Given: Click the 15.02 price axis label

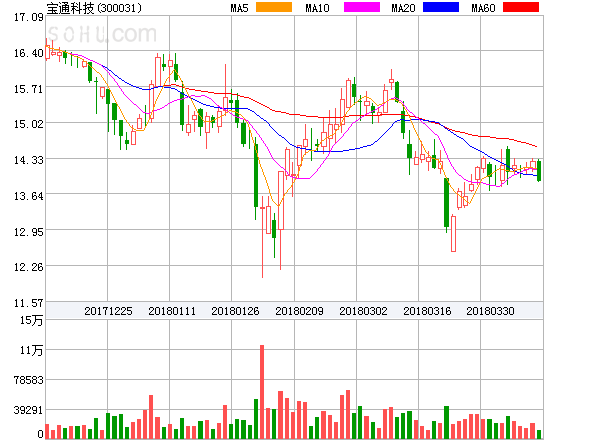Looking at the screenshot, I should click(29, 124).
